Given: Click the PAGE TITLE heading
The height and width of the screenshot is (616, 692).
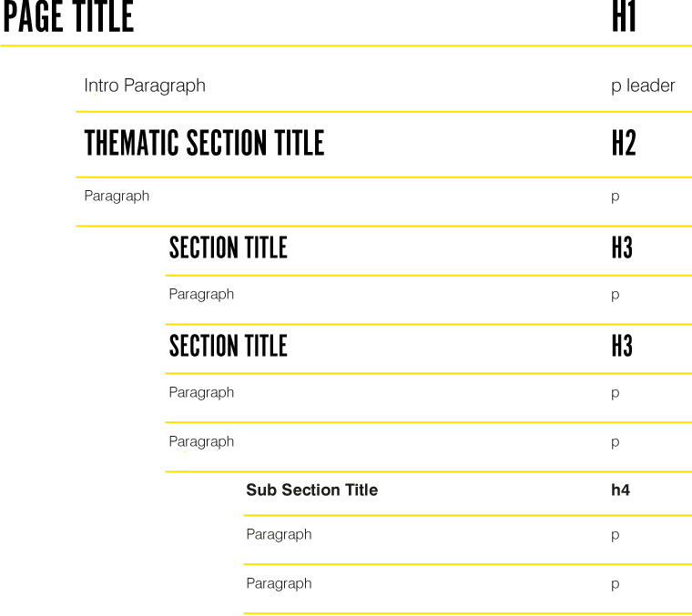Looking at the screenshot, I should [68, 17].
